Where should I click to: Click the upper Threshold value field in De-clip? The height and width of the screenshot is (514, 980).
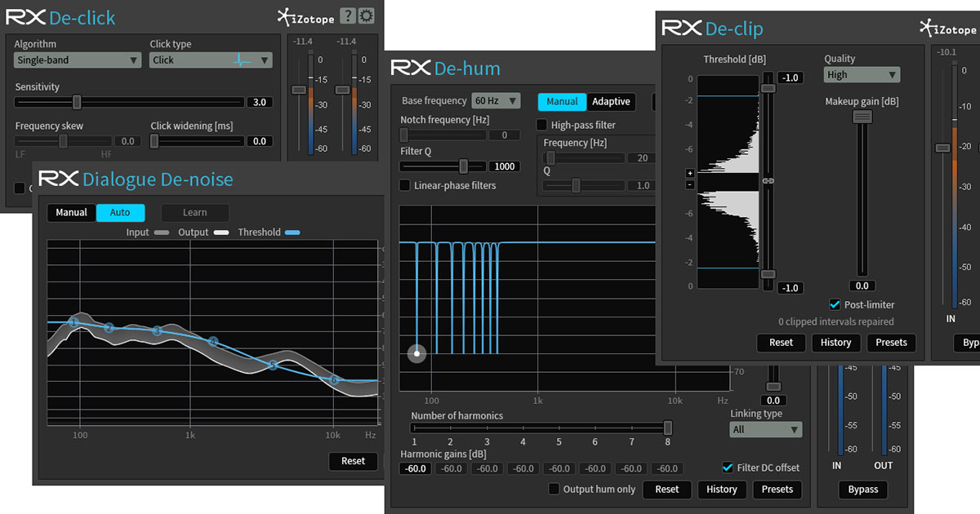click(x=791, y=78)
